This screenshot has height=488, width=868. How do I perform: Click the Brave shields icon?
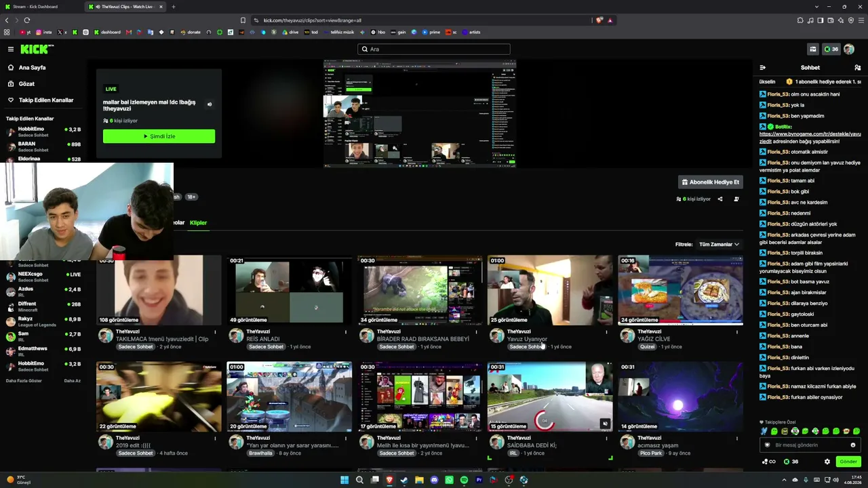(599, 20)
